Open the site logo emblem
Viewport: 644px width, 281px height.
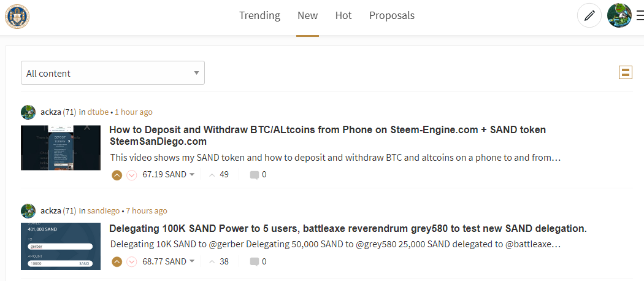[x=17, y=17]
